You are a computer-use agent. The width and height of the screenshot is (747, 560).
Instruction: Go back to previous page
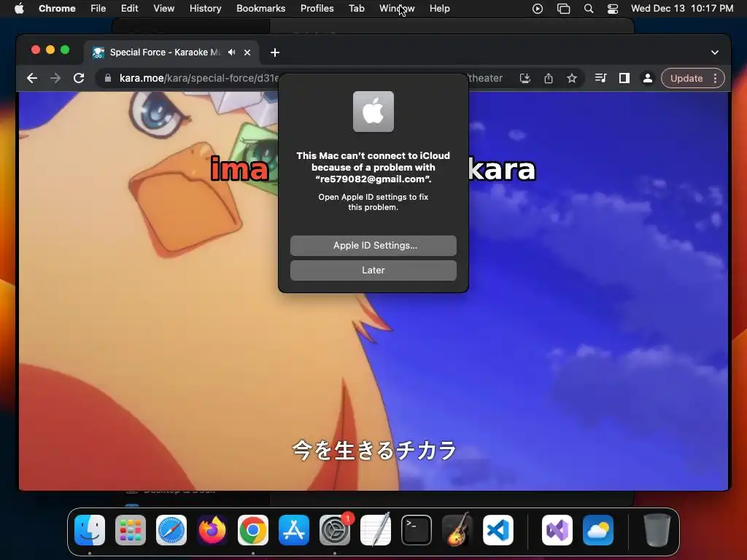(x=32, y=78)
